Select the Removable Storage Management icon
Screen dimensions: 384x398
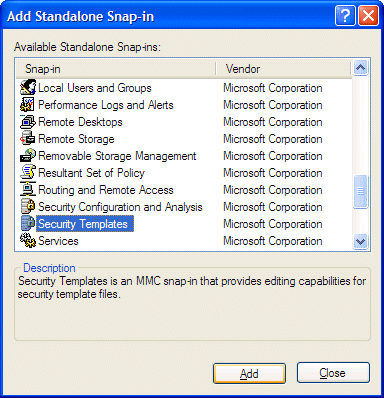coord(28,156)
